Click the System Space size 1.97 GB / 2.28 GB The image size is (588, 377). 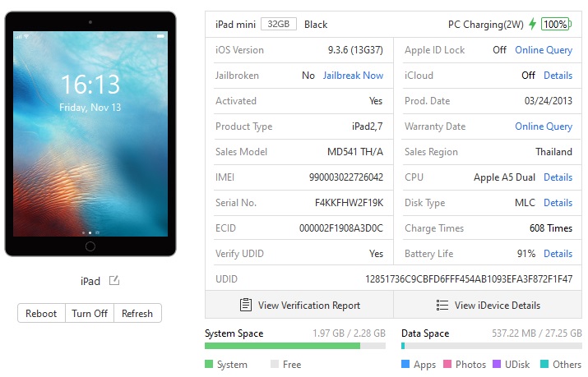tap(350, 333)
